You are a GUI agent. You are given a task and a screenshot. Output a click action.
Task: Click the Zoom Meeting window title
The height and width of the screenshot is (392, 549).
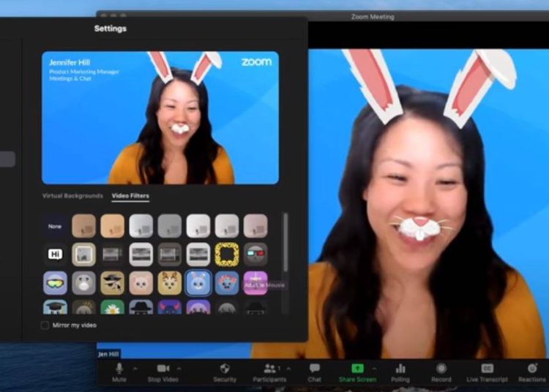373,17
